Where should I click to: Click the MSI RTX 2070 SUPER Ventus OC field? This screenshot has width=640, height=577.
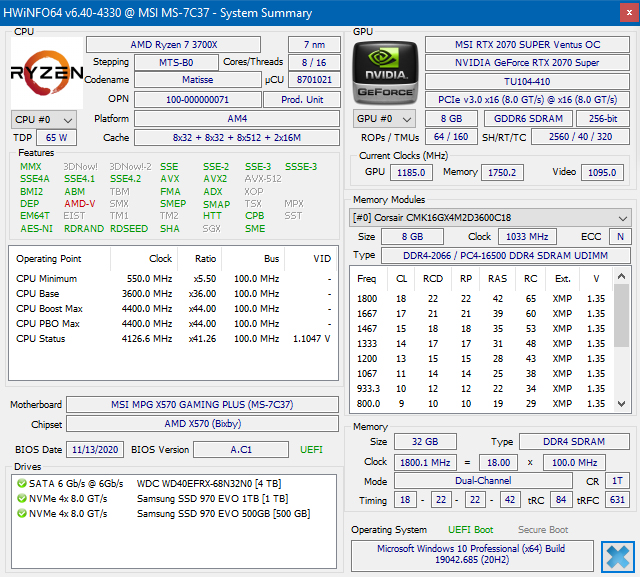pos(527,44)
